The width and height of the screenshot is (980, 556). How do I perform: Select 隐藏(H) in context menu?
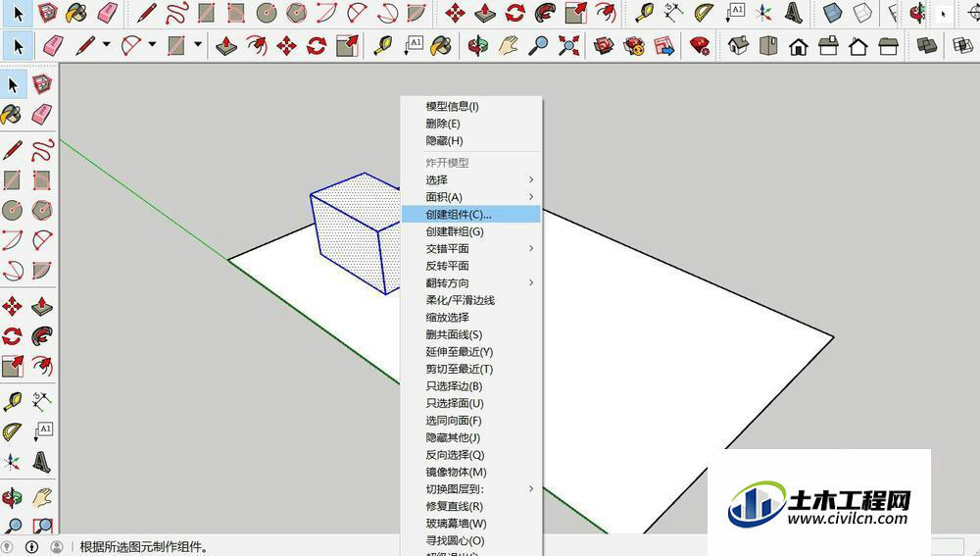pos(470,141)
